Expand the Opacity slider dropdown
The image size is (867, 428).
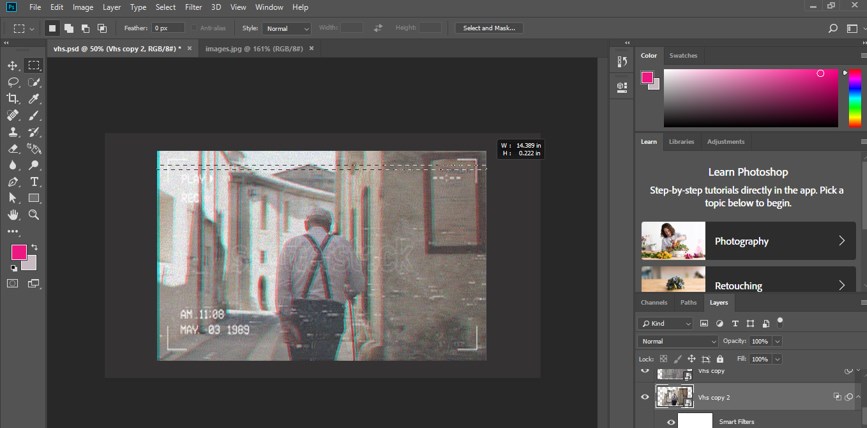tap(777, 341)
